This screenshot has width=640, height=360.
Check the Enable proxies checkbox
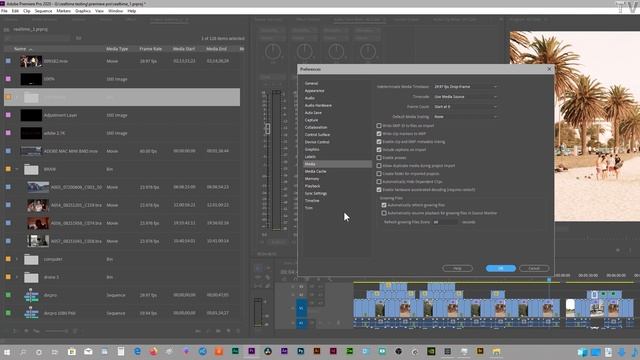(379, 158)
